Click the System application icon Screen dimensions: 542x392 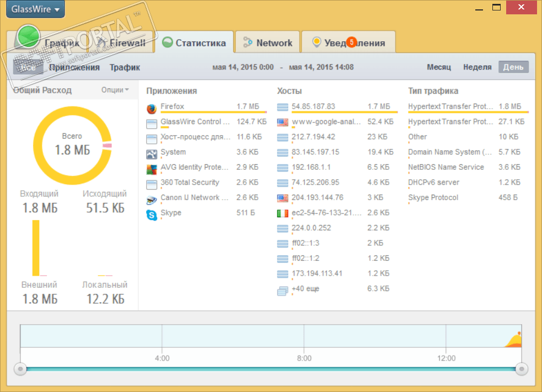click(x=152, y=154)
